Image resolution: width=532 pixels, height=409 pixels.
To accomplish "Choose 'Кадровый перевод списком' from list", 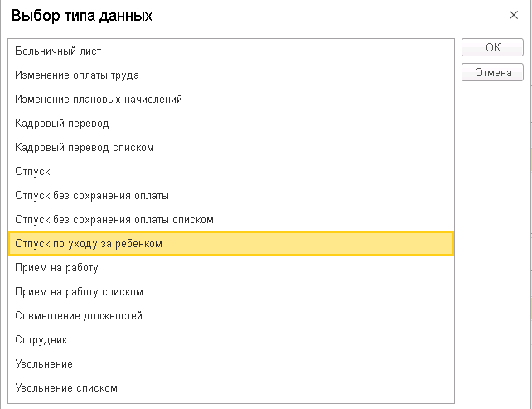I will [85, 148].
